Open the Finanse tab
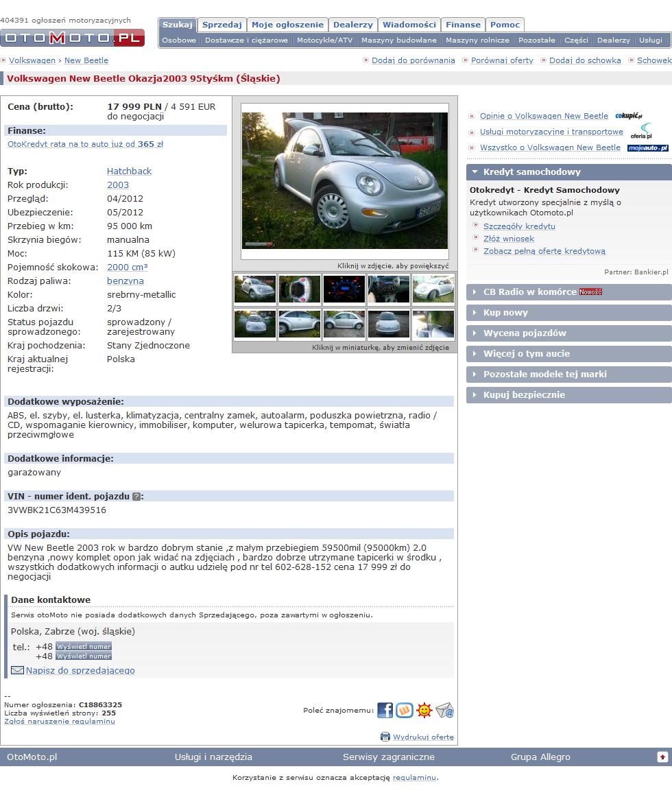 click(x=464, y=25)
